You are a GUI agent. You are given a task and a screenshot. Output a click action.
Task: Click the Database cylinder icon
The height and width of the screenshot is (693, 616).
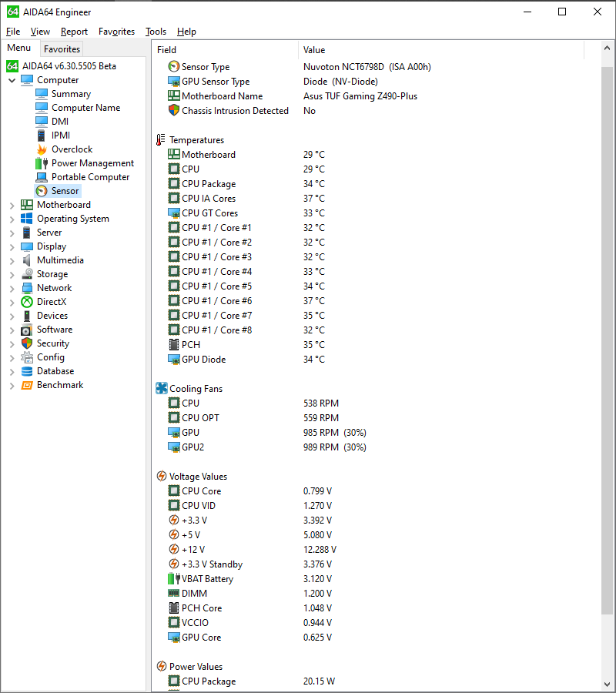click(x=27, y=371)
